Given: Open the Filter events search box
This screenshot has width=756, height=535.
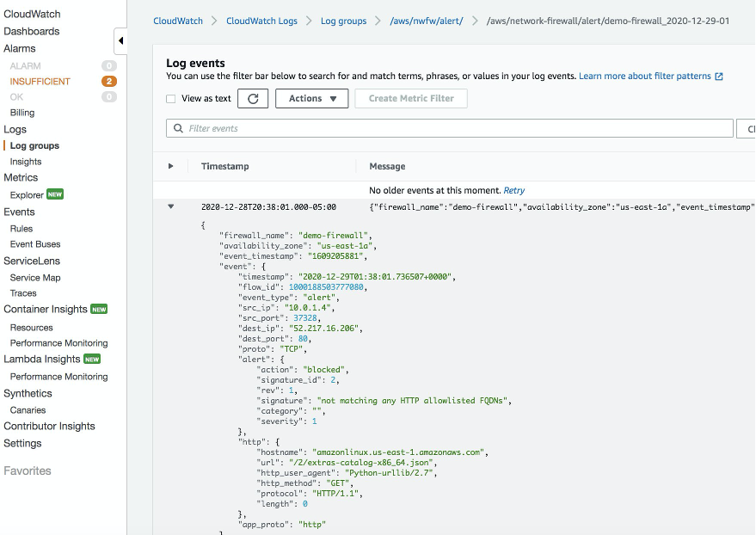Looking at the screenshot, I should click(344, 128).
